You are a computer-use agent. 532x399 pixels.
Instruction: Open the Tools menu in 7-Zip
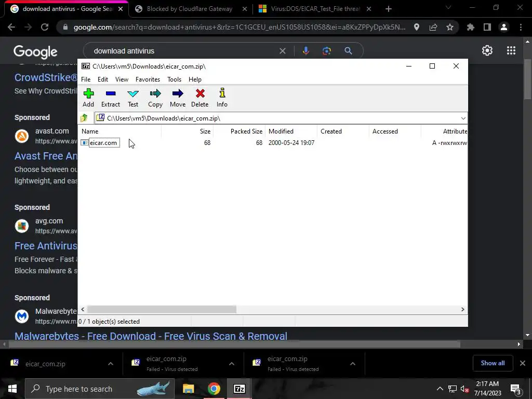point(174,79)
